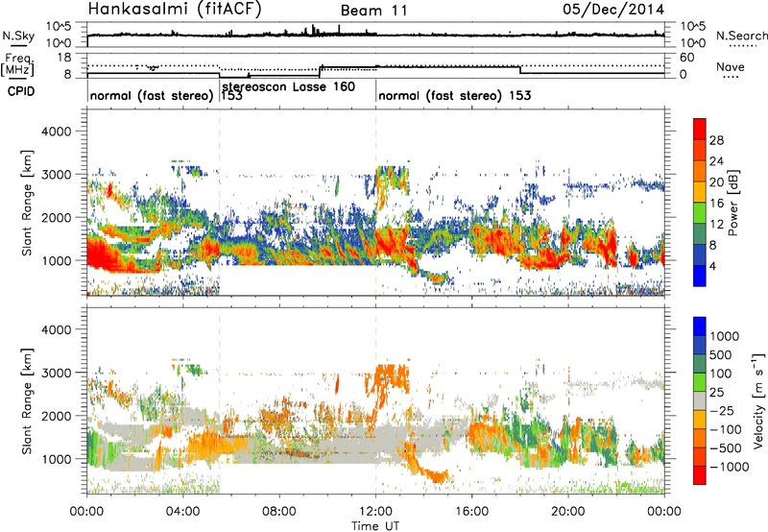Click '28' on the Power color scale
The height and width of the screenshot is (532, 768).
point(716,140)
